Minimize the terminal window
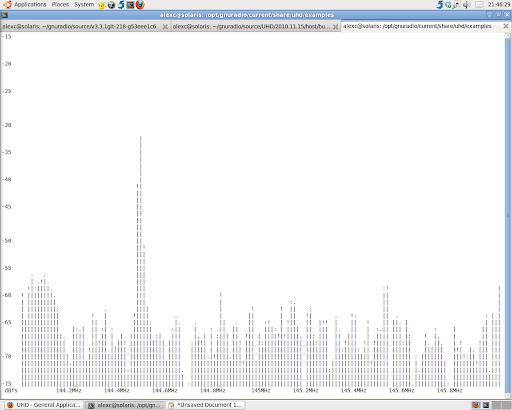Screen dimensions: 512x410 (x=489, y=15)
